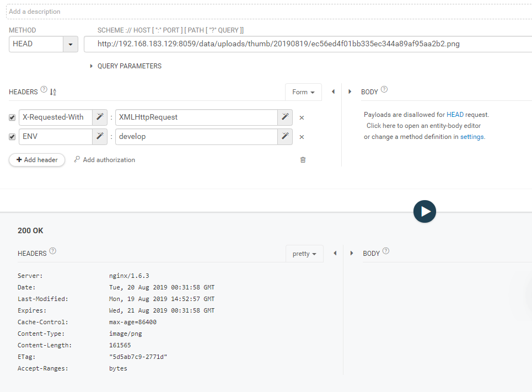Send the request with the play button
532x392 pixels.
tap(424, 211)
